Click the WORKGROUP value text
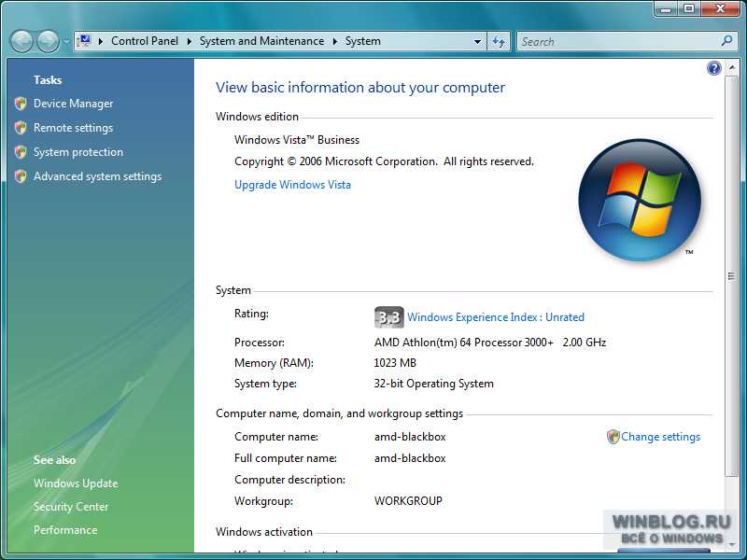The image size is (747, 560). [x=408, y=501]
